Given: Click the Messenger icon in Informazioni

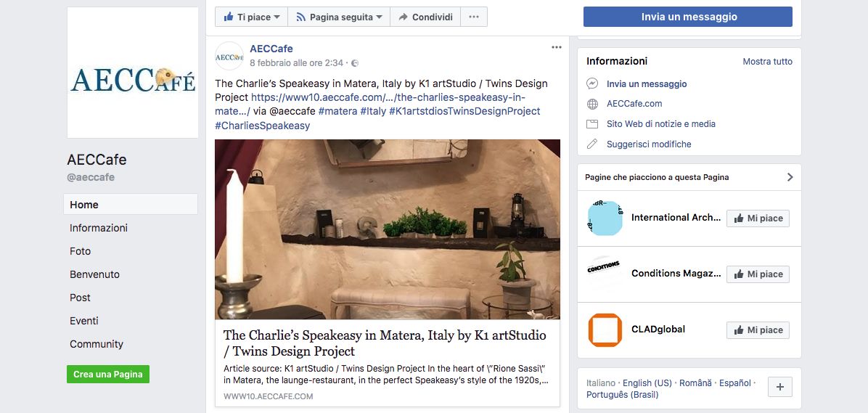Looking at the screenshot, I should point(592,84).
